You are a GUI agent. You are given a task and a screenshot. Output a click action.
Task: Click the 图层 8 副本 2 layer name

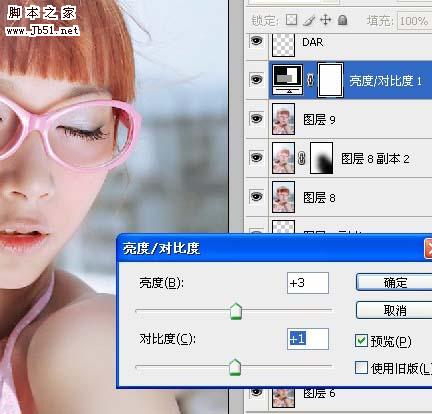click(x=375, y=159)
